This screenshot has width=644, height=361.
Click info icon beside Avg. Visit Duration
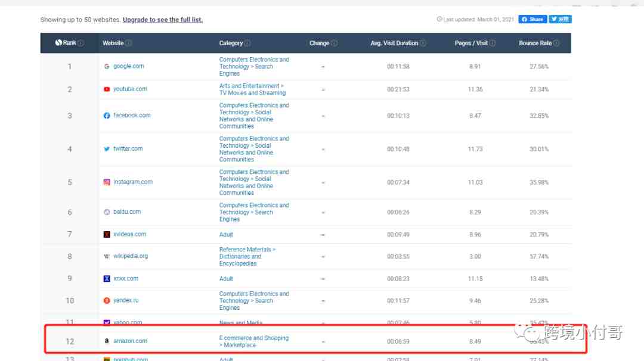coord(423,43)
